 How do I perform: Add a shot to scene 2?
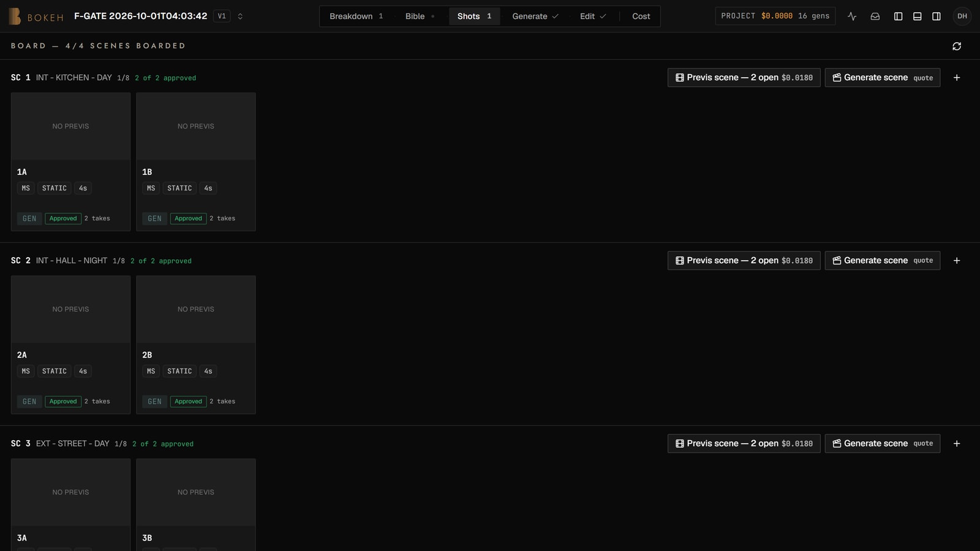957,261
